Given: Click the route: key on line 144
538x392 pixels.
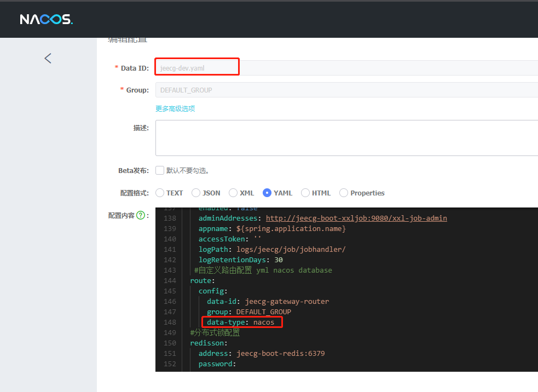Looking at the screenshot, I should click(203, 281).
